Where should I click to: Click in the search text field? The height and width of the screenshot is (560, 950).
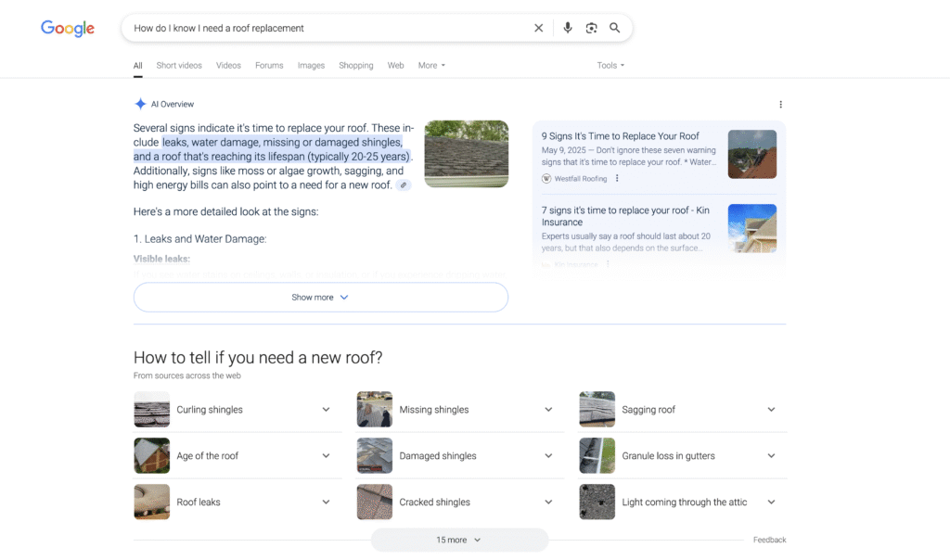(x=327, y=28)
